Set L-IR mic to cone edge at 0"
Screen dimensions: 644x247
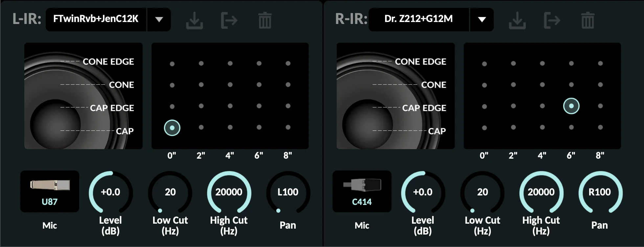[x=172, y=64]
